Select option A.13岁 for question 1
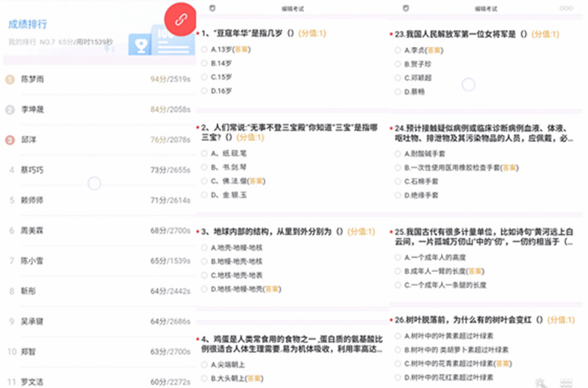This screenshot has height=388, width=588. pyautogui.click(x=204, y=50)
